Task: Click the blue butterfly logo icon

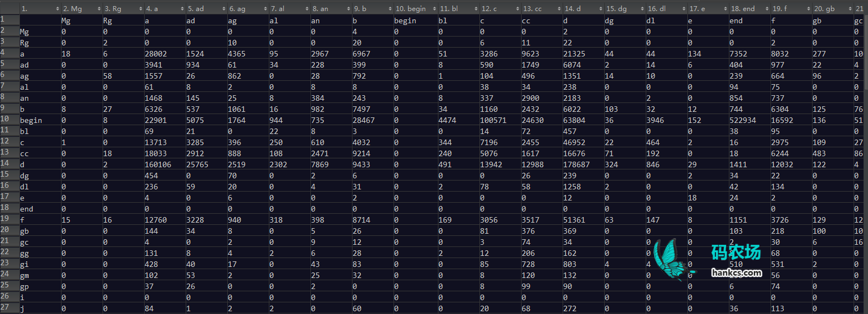Action: 672,260
